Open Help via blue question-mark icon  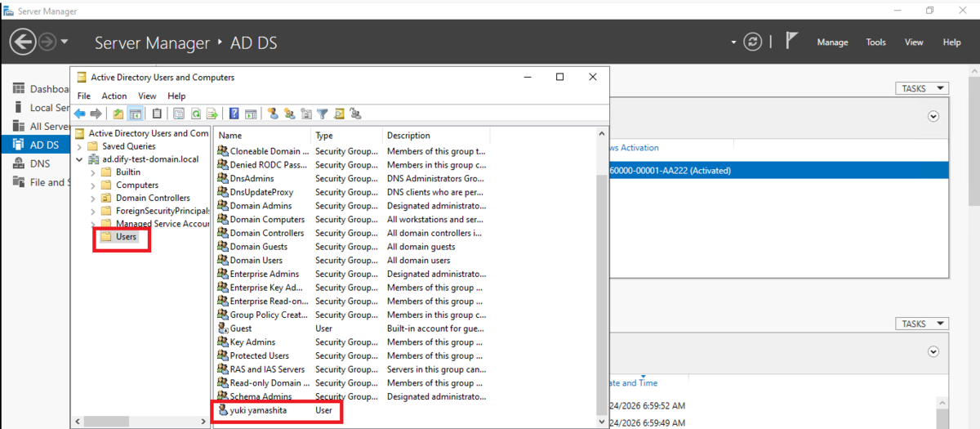(x=234, y=114)
